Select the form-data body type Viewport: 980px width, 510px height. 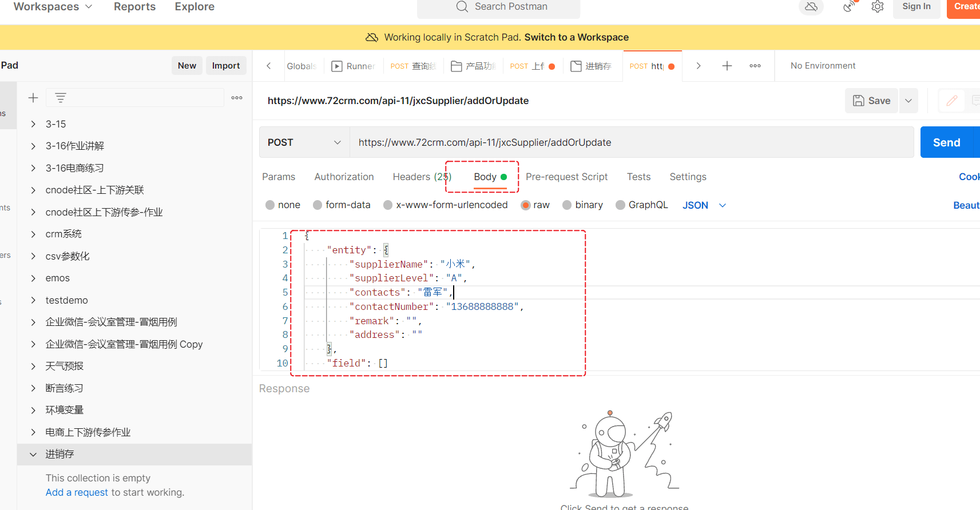318,205
